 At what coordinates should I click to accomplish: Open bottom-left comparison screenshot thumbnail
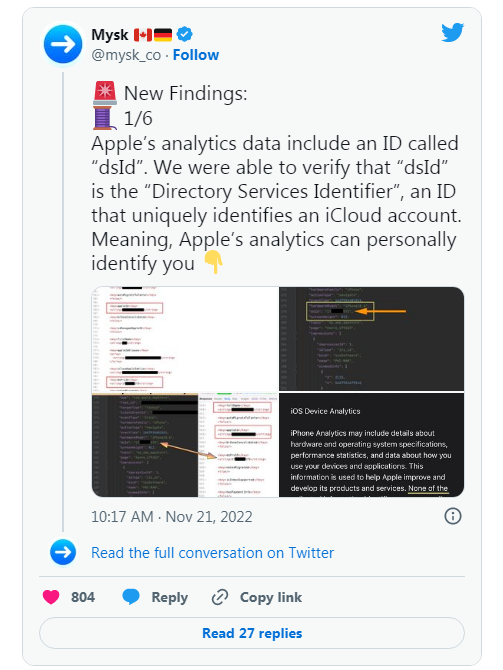coord(185,445)
